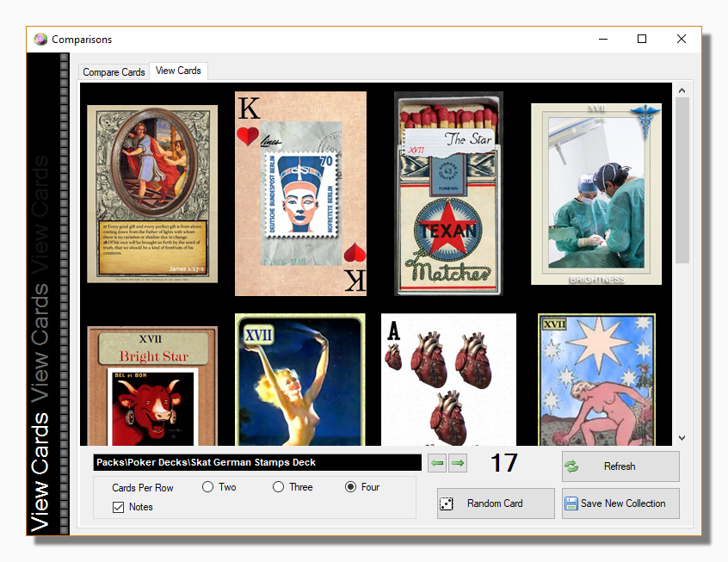
Task: Open the Brightness surgeons card
Action: (596, 194)
